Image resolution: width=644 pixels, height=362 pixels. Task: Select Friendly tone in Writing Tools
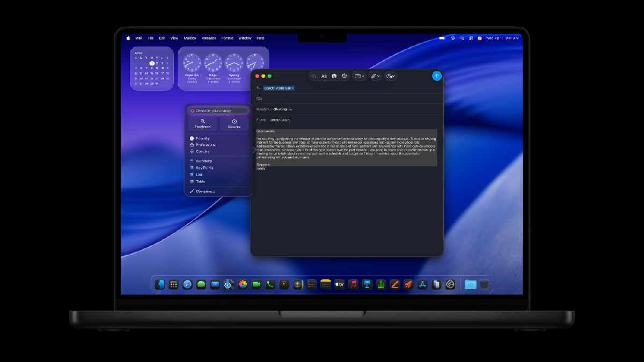pyautogui.click(x=202, y=138)
